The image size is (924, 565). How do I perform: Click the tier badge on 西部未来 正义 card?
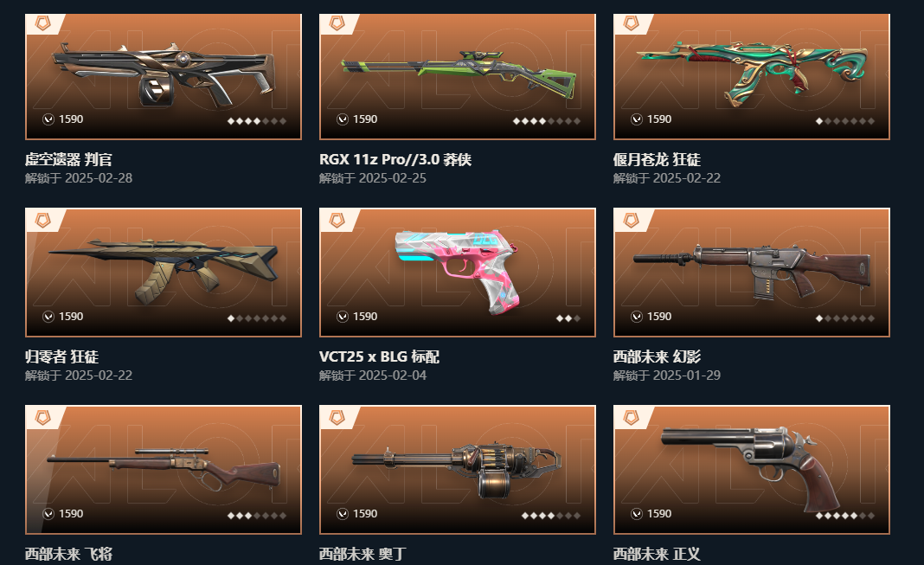pos(631,418)
